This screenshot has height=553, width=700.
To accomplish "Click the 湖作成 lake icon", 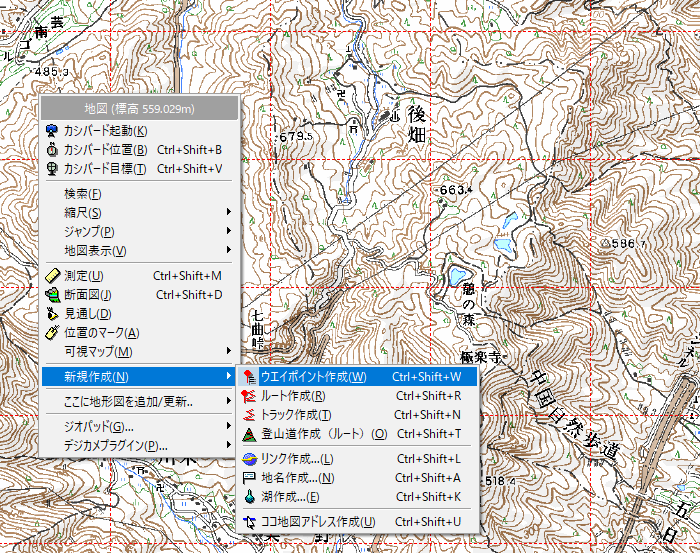I will coord(249,497).
